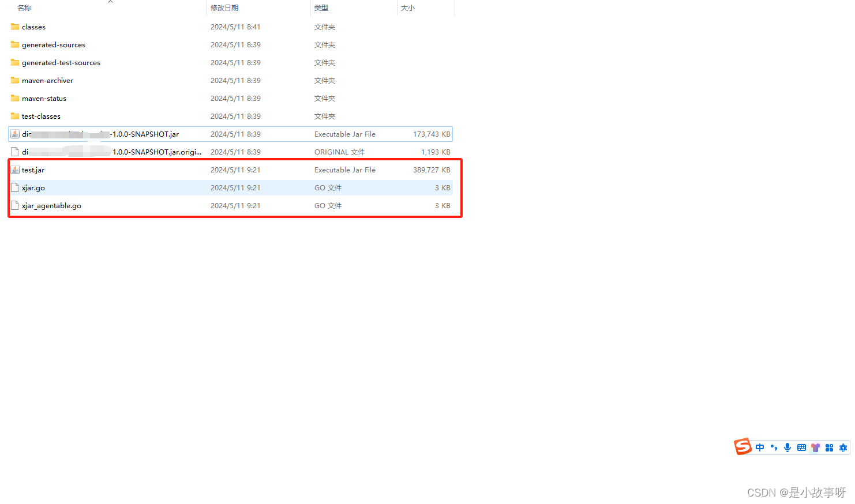Click the 1,193 KB size value
This screenshot has width=855, height=504.
436,152
